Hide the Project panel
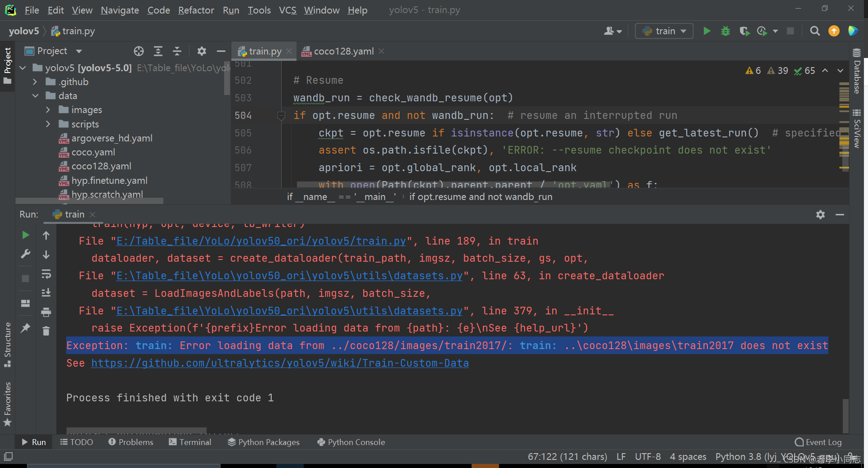 (221, 51)
